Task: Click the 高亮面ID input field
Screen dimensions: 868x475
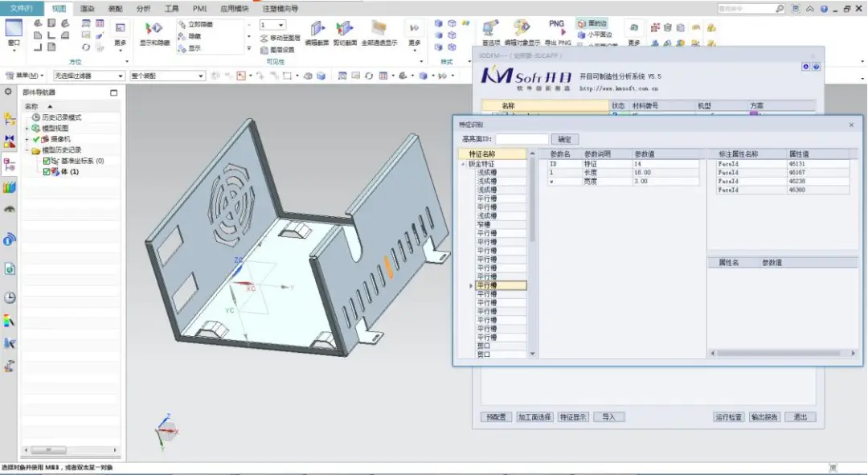Action: pos(522,140)
